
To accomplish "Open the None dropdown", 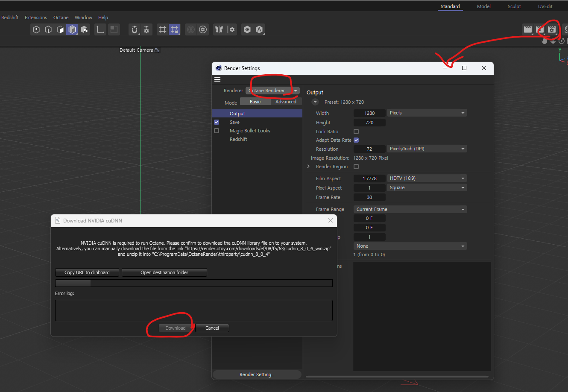I will tap(410, 246).
